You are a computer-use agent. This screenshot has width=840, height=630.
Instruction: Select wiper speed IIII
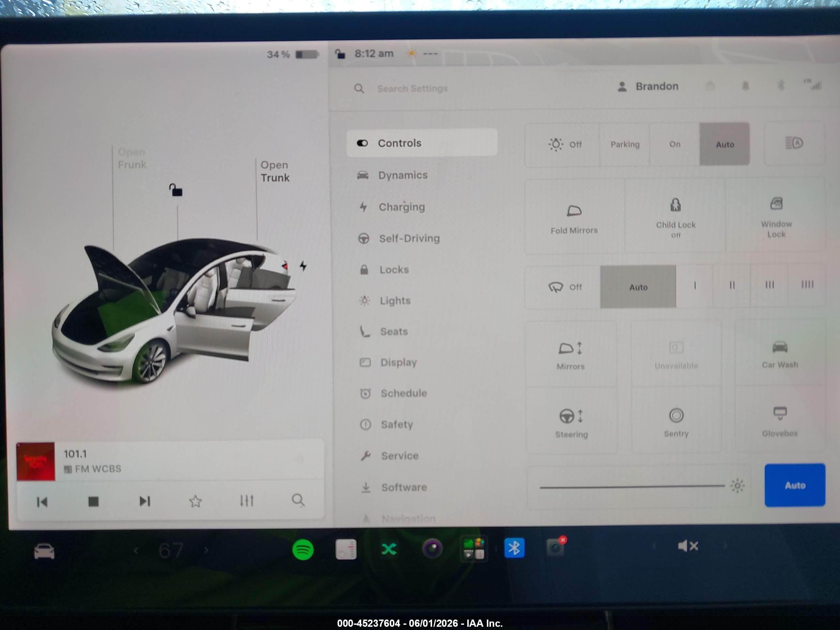pos(807,284)
